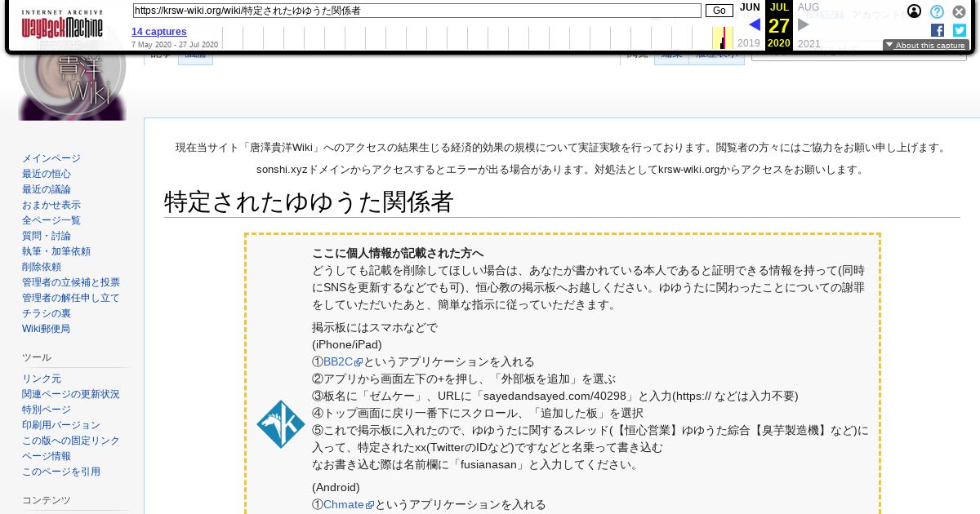This screenshot has height=514, width=980.
Task: Open 削除依頼 sidebar link
Action: click(42, 267)
